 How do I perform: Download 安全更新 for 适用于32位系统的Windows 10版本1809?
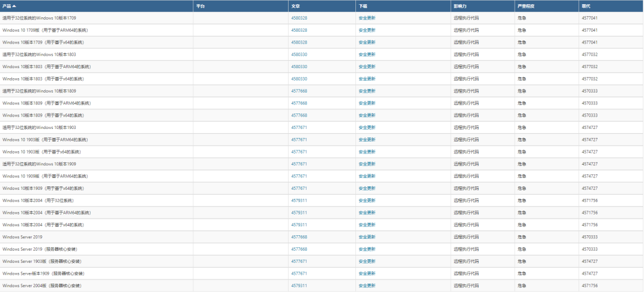click(x=367, y=91)
